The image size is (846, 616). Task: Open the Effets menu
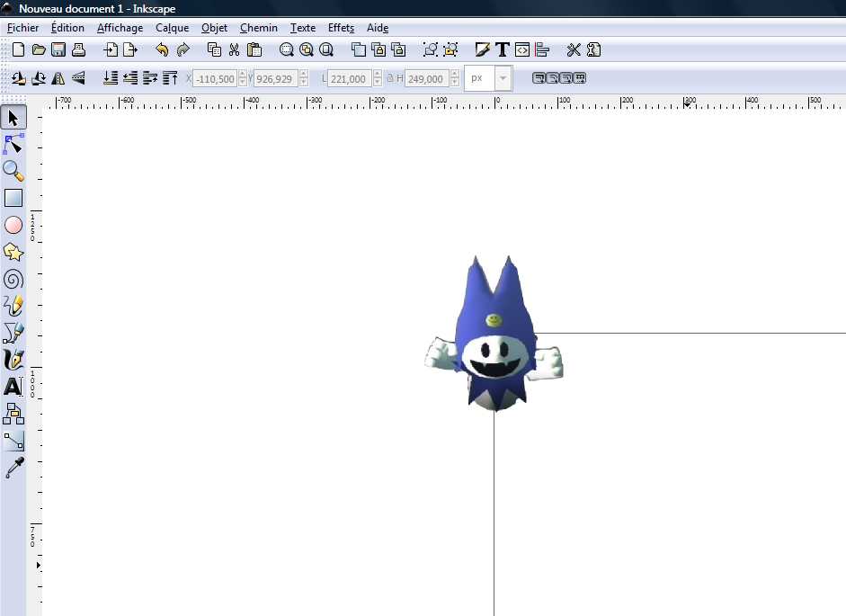point(341,28)
